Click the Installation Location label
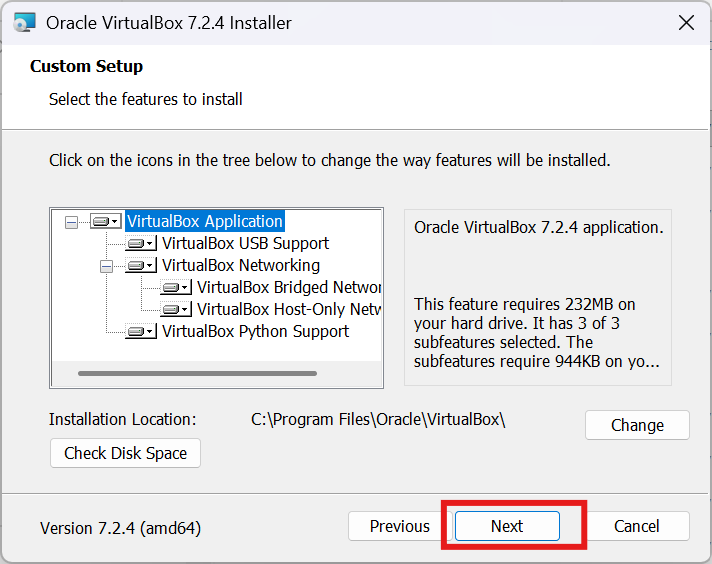This screenshot has width=712, height=564. point(123,419)
